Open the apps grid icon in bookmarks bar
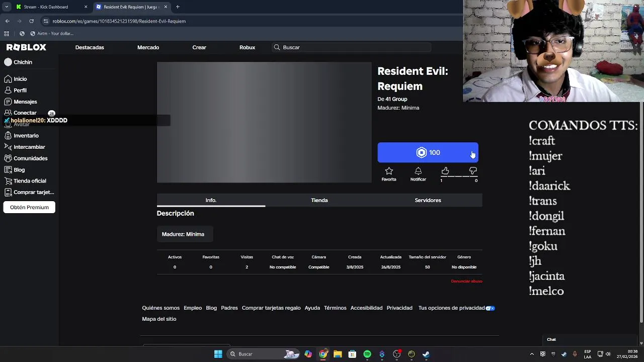 coord(7,34)
